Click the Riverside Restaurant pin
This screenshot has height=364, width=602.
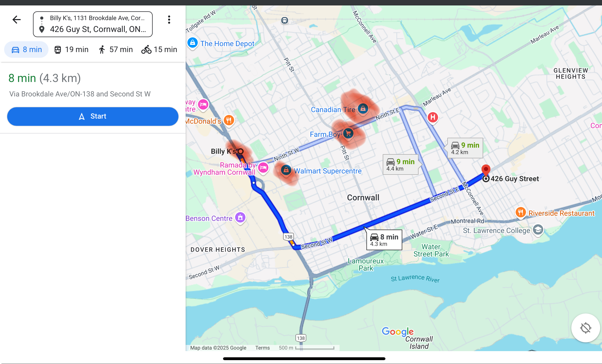[x=521, y=213]
